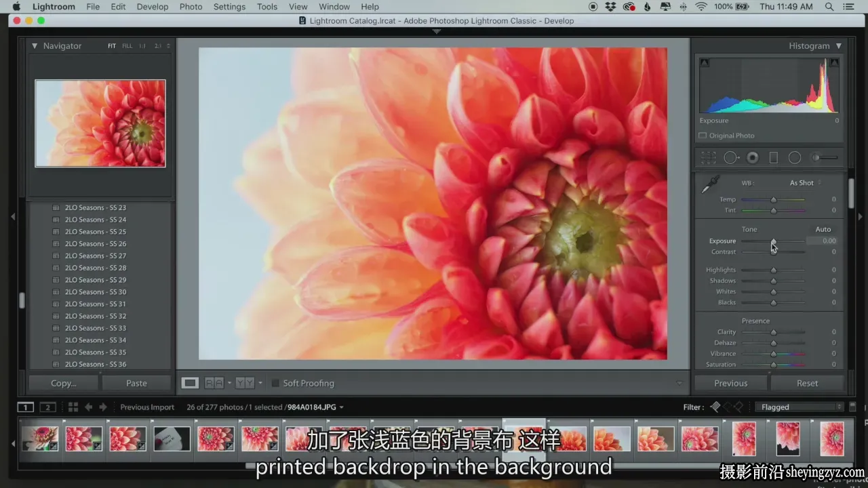The height and width of the screenshot is (488, 868).
Task: Select the Red Eye Correction tool
Action: [753, 157]
